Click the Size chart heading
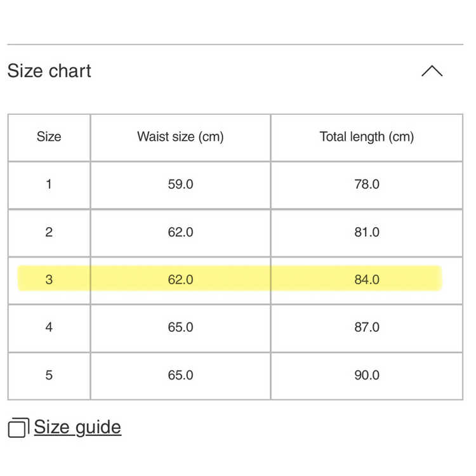 click(50, 71)
